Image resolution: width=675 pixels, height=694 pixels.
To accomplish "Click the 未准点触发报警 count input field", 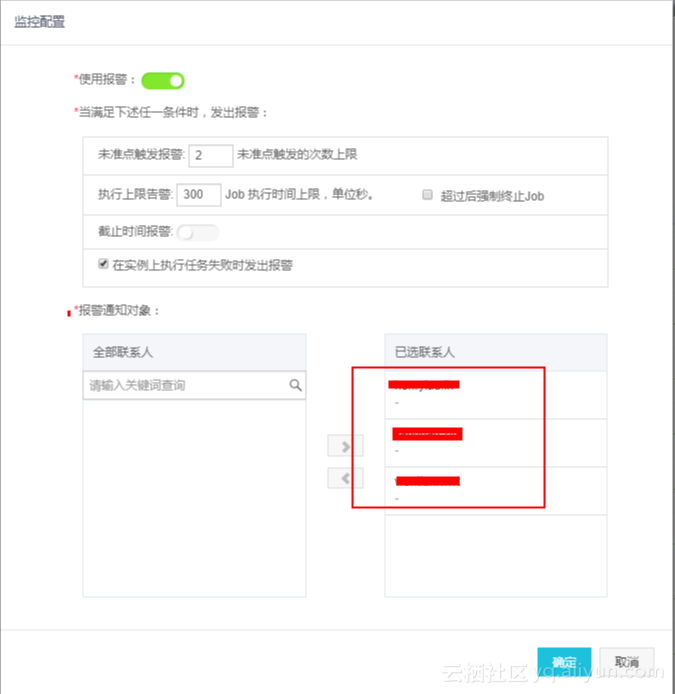I will (211, 155).
